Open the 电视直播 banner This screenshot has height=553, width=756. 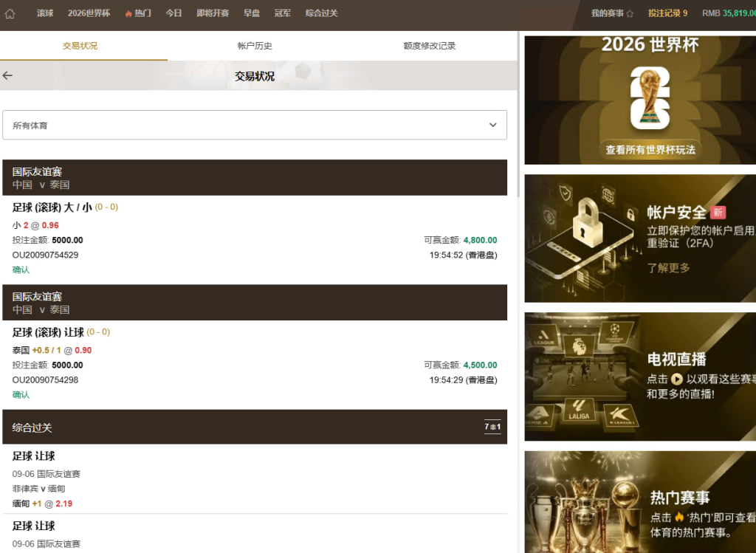coord(640,377)
